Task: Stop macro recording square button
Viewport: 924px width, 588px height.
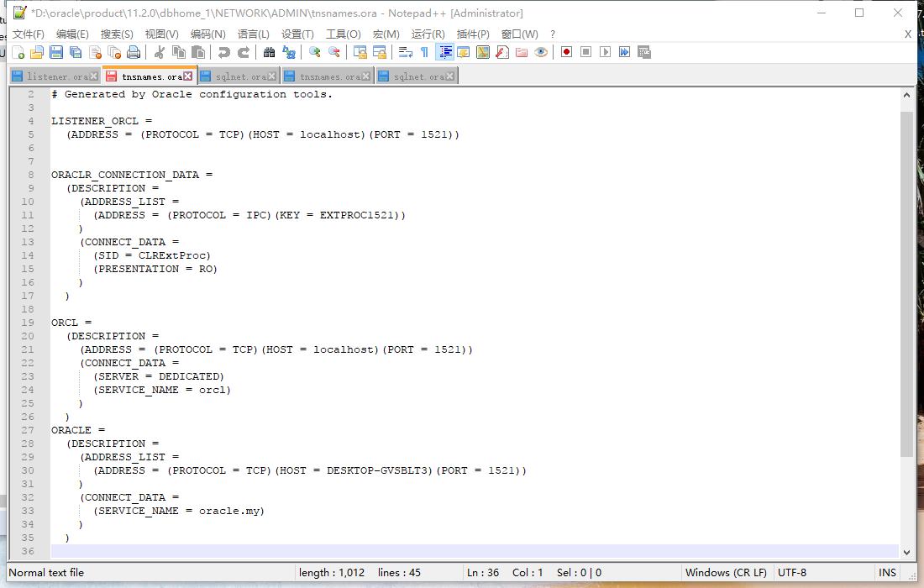Action: (x=585, y=52)
